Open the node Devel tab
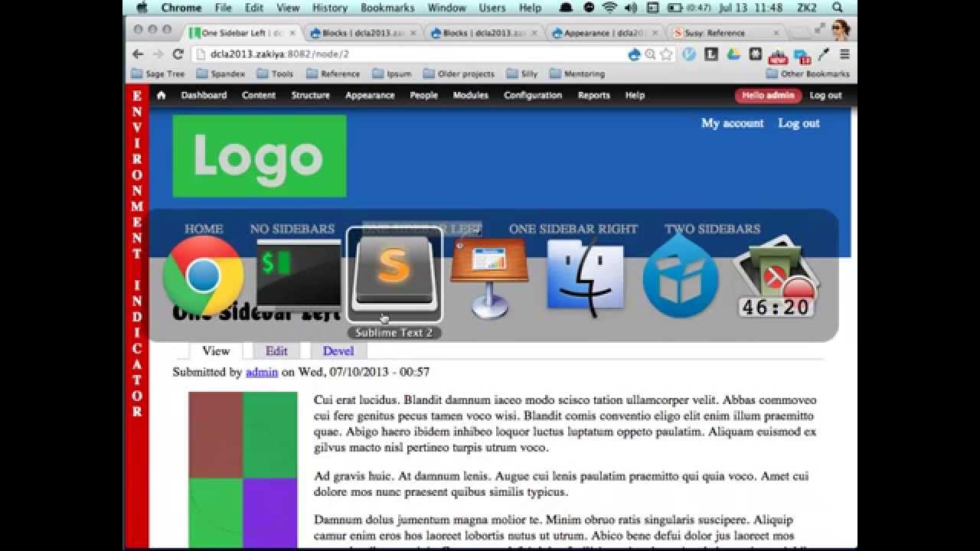The width and height of the screenshot is (980, 551). (x=338, y=351)
